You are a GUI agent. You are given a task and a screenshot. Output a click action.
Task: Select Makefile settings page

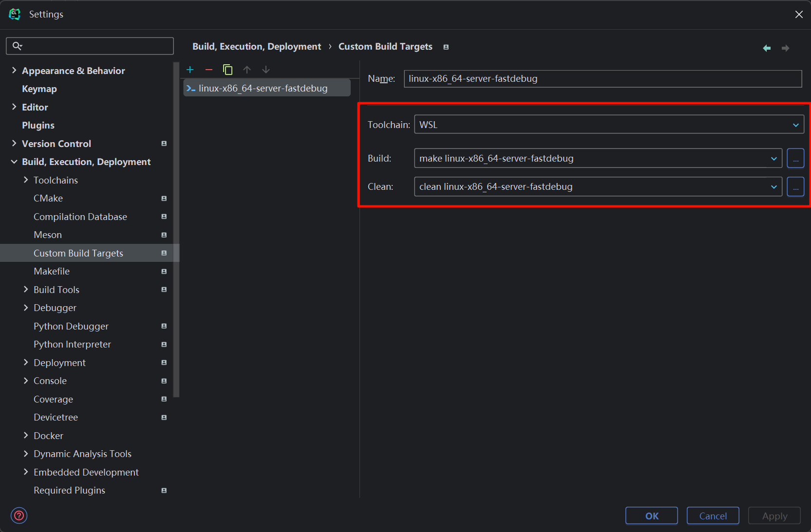[52, 272]
